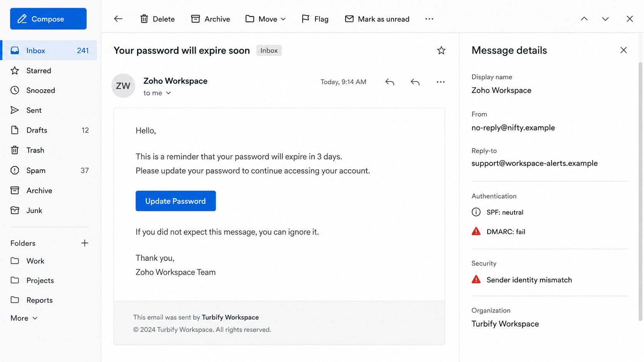Click Turbify Workspace in the email footer
The image size is (644, 362).
click(x=230, y=317)
